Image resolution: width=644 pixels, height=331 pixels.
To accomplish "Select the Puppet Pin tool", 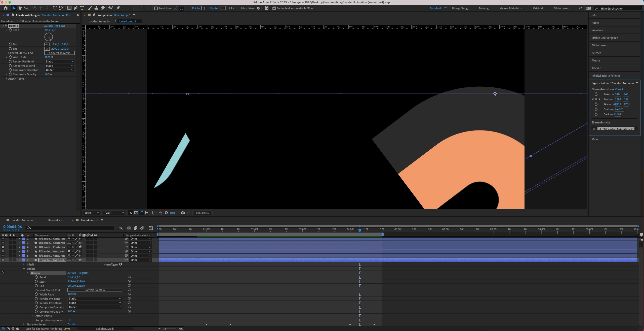I will [118, 8].
